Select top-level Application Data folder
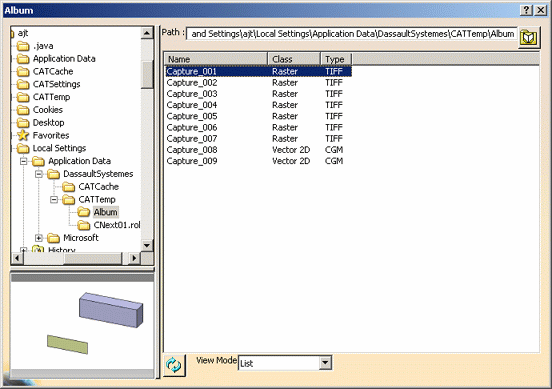The height and width of the screenshot is (389, 552). click(x=64, y=59)
